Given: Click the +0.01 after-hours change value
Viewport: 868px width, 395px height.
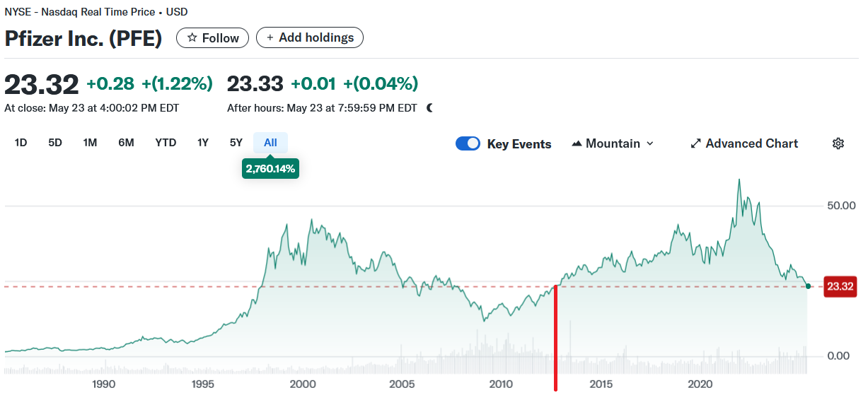Looking at the screenshot, I should tap(313, 84).
